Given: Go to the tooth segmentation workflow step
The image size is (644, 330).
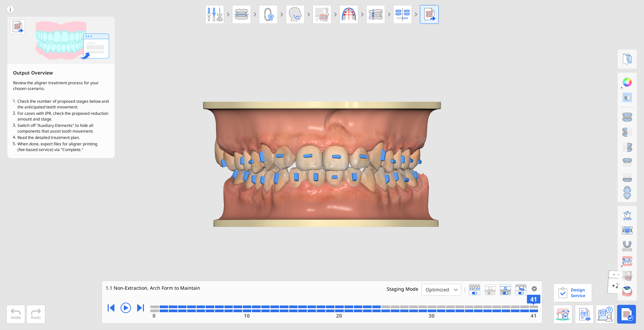Looking at the screenshot, I should 268,14.
